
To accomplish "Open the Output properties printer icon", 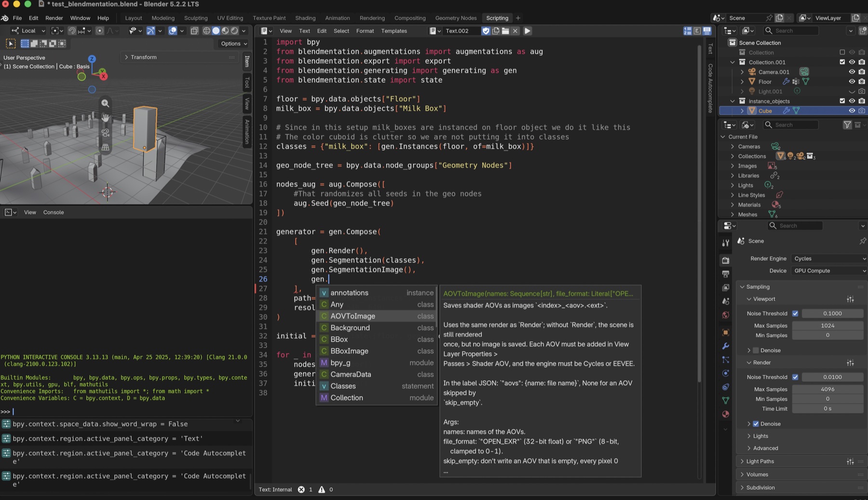I will [725, 274].
